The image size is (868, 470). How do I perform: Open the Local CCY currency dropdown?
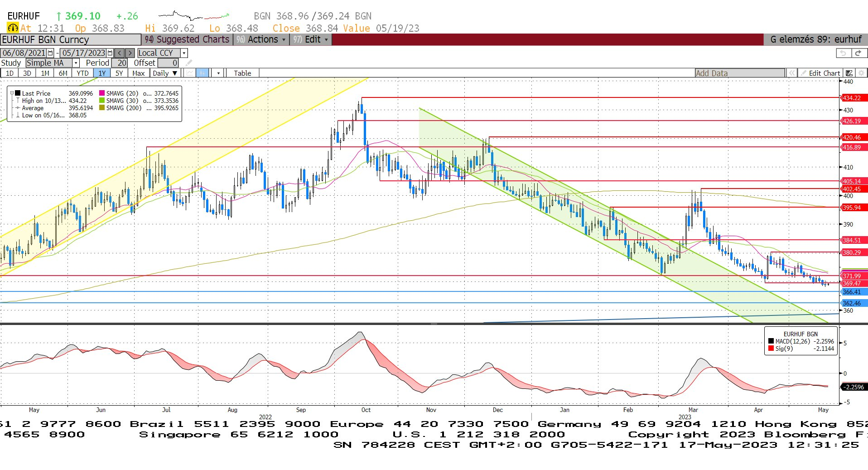pos(184,53)
